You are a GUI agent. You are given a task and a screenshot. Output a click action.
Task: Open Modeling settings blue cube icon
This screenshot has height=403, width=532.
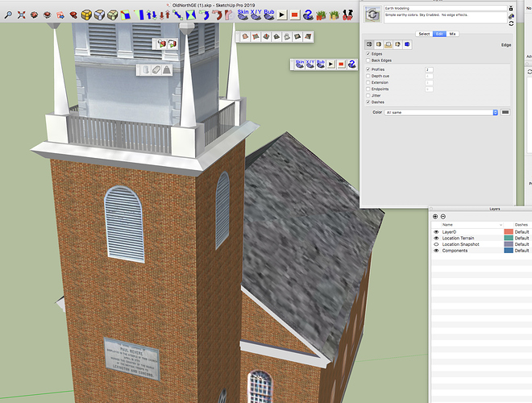407,44
